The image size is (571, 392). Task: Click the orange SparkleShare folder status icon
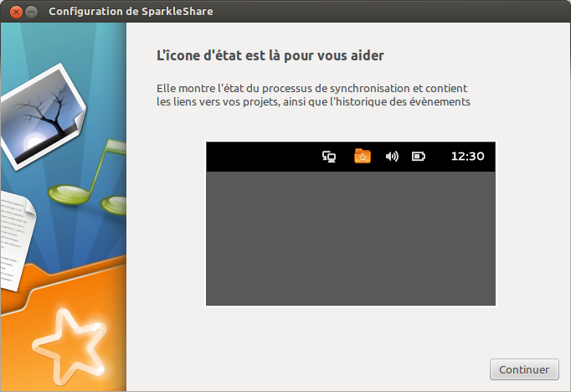point(363,156)
